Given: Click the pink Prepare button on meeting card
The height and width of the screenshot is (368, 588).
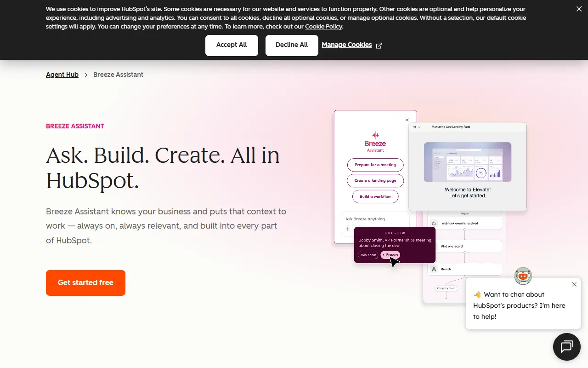Looking at the screenshot, I should point(390,255).
